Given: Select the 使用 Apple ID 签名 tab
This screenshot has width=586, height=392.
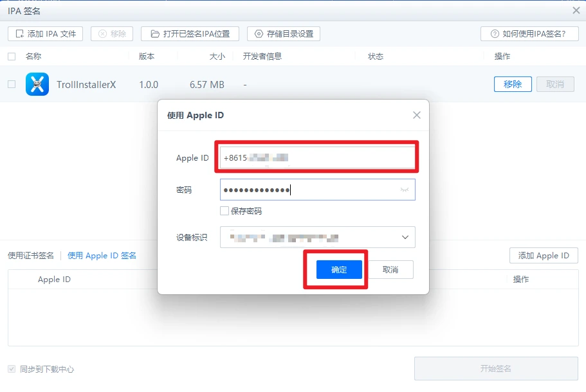Looking at the screenshot, I should point(102,255).
